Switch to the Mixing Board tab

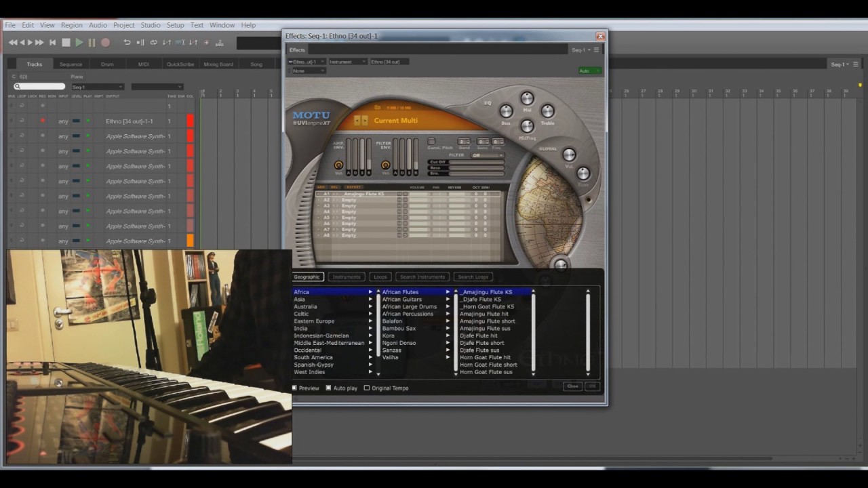point(218,64)
